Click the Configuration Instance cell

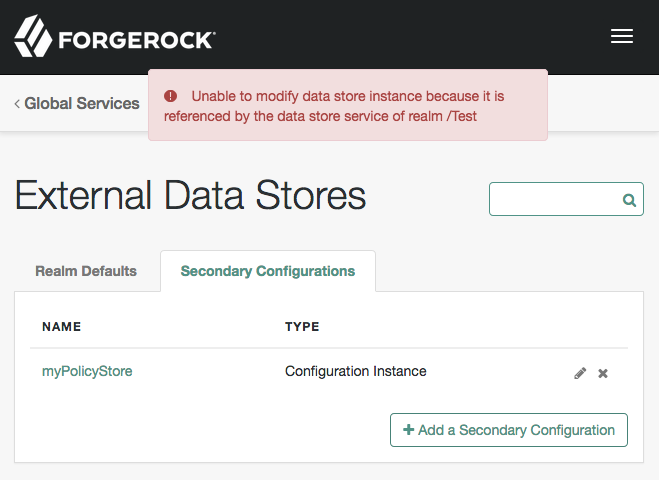(x=356, y=371)
